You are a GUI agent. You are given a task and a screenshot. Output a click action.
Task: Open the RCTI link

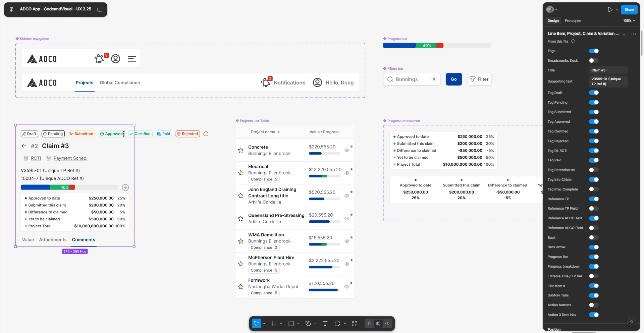tap(36, 158)
